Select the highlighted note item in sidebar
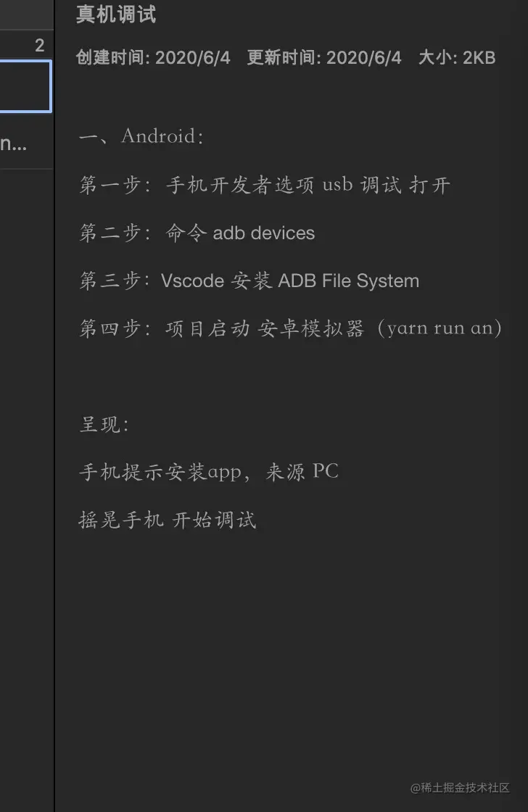Viewport: 528px width, 812px height. tap(26, 86)
